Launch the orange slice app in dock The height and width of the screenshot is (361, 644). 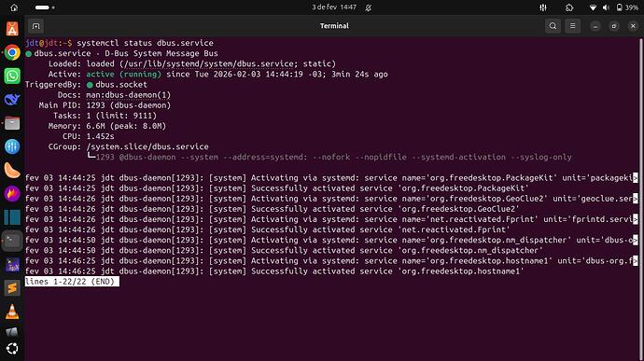pyautogui.click(x=12, y=170)
